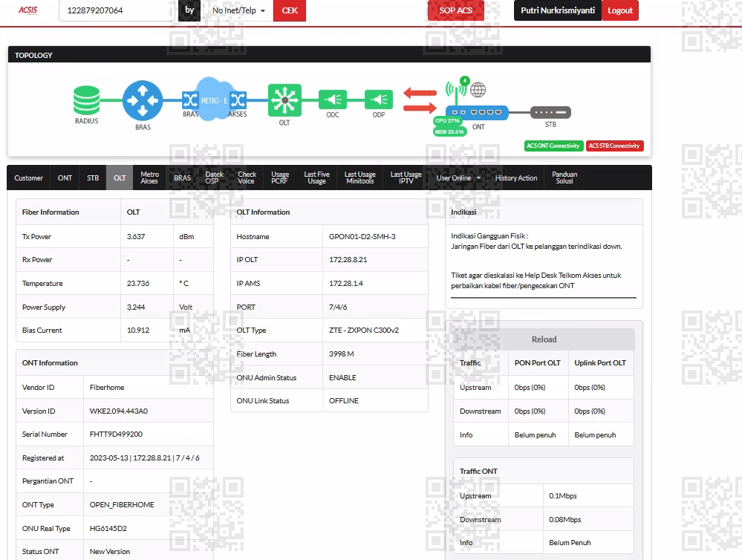Image resolution: width=742 pixels, height=560 pixels.
Task: Click the IP OLT value 172.28.8.21
Action: (348, 260)
